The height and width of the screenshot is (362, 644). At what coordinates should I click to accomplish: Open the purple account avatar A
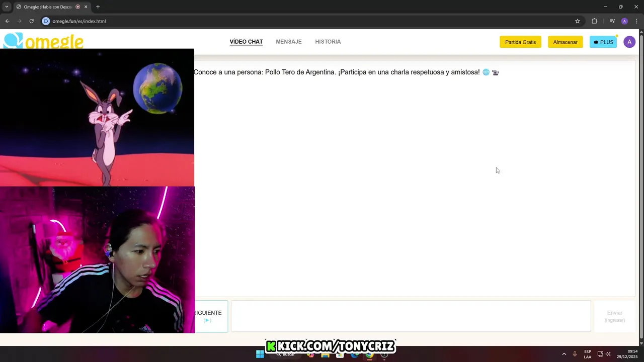[629, 42]
